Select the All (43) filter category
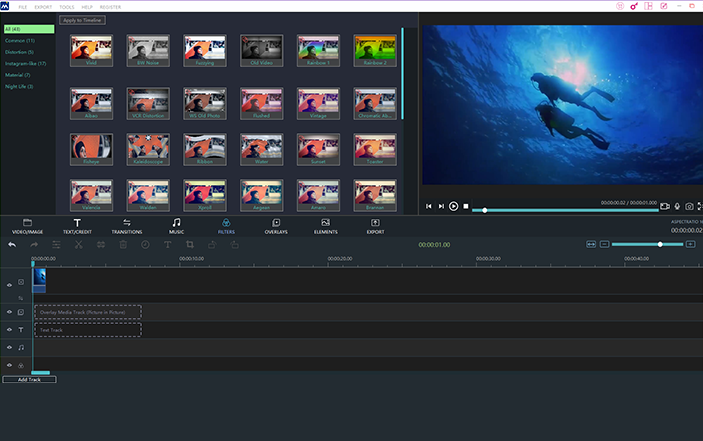 pyautogui.click(x=29, y=29)
